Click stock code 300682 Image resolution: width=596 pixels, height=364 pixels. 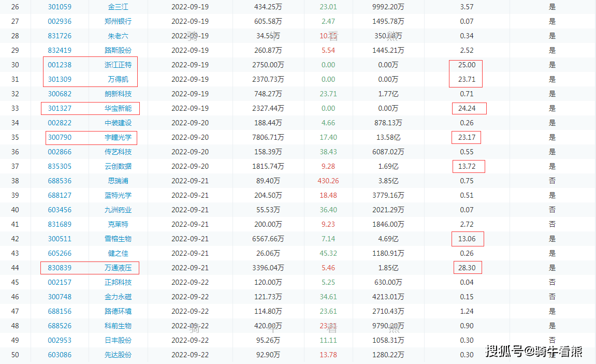click(60, 94)
